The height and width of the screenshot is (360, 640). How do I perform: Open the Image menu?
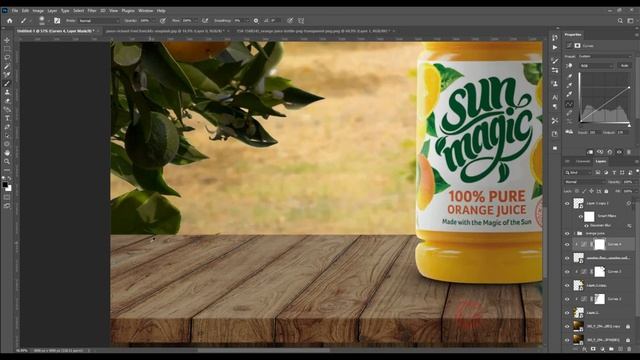[38, 11]
